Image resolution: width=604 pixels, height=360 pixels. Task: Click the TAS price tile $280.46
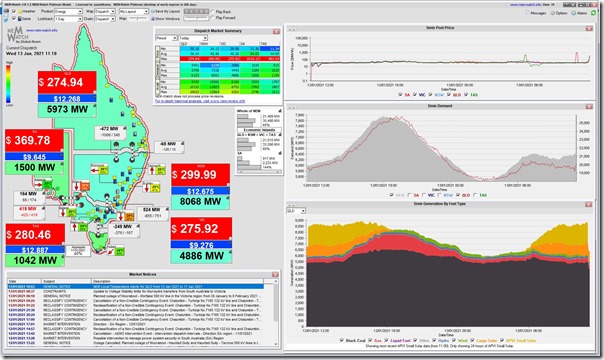click(35, 234)
